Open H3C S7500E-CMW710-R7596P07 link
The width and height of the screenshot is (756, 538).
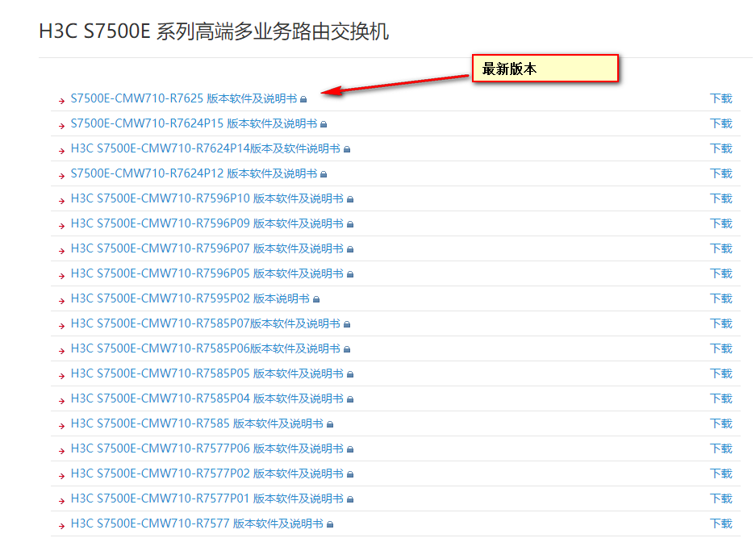point(207,248)
